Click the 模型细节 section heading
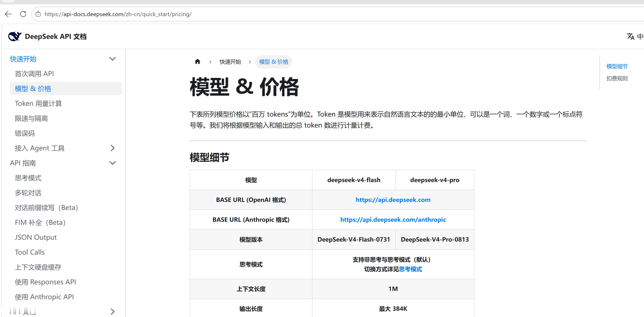This screenshot has width=644, height=317. (209, 157)
